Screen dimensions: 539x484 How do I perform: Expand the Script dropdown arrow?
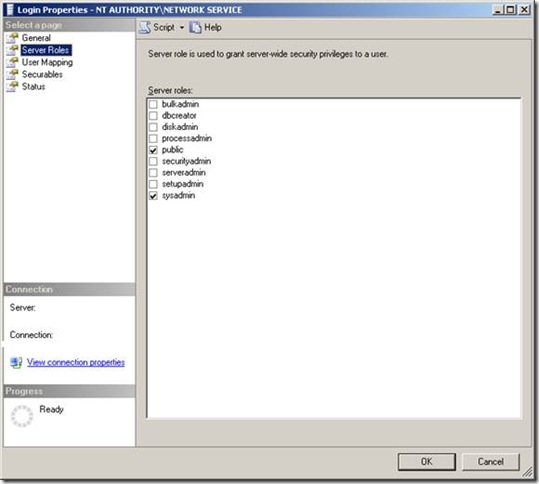(182, 28)
